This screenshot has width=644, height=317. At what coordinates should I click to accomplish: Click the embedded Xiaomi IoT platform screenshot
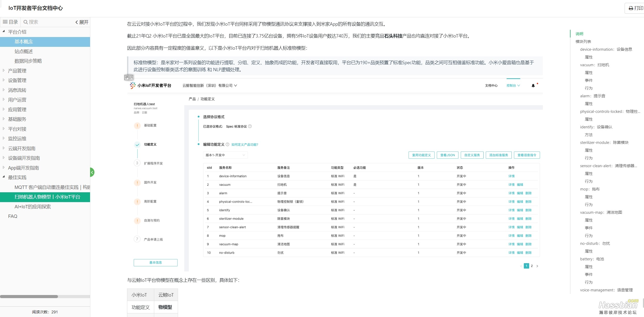tap(335, 175)
